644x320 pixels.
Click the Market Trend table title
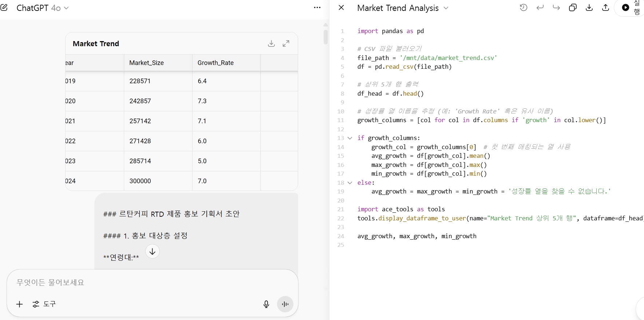(96, 44)
